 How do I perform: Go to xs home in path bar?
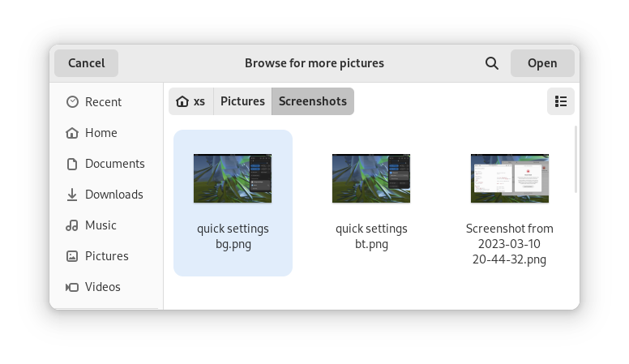point(191,101)
